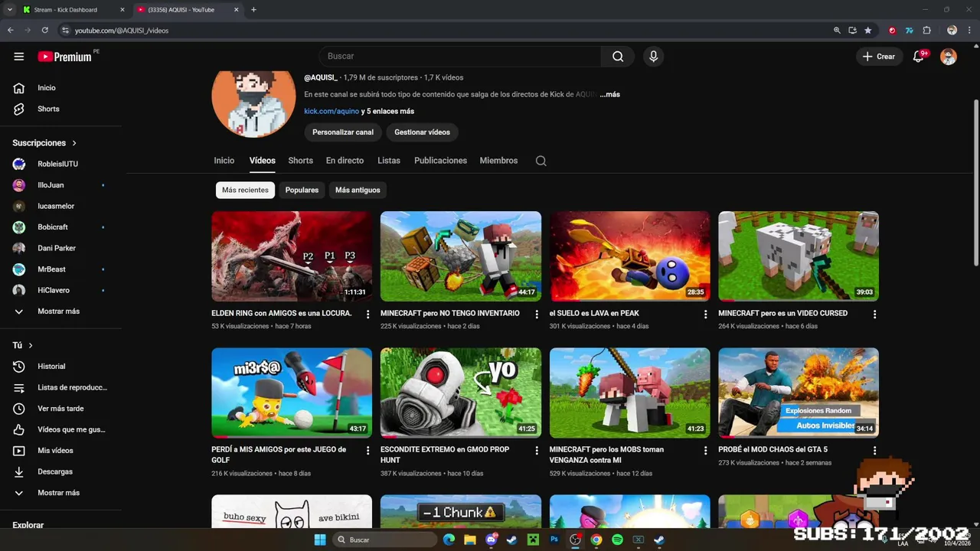Open options for GMOD PROP HUNT video
This screenshot has width=980, height=551.
click(x=537, y=451)
